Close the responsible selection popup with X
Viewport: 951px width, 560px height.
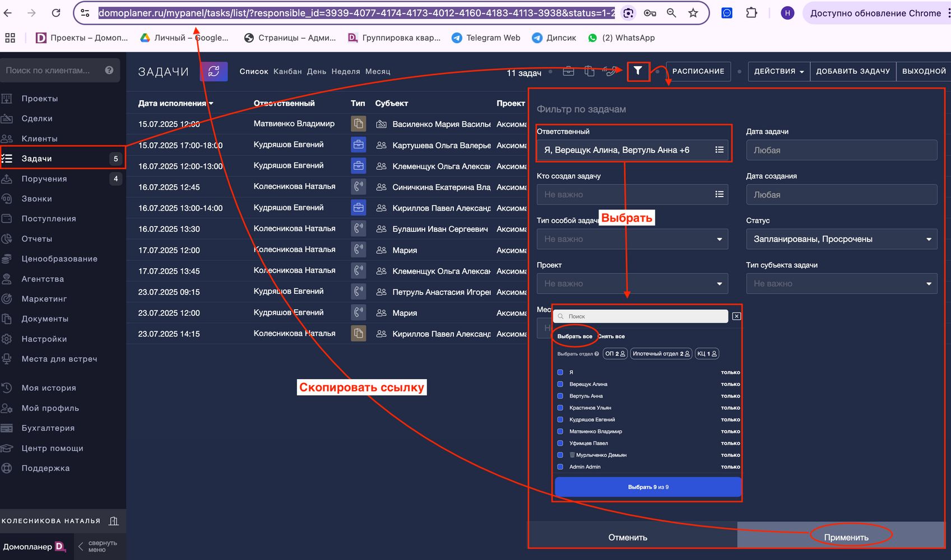click(x=737, y=316)
